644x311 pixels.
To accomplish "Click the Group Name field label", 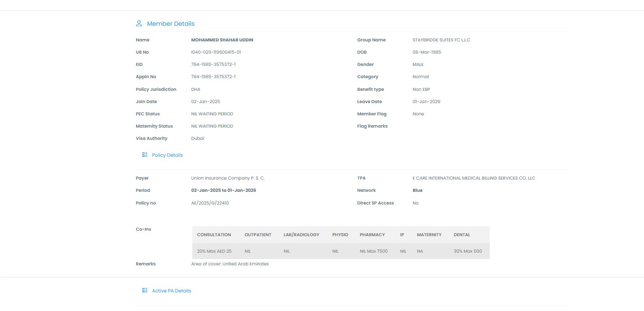I will (x=371, y=40).
